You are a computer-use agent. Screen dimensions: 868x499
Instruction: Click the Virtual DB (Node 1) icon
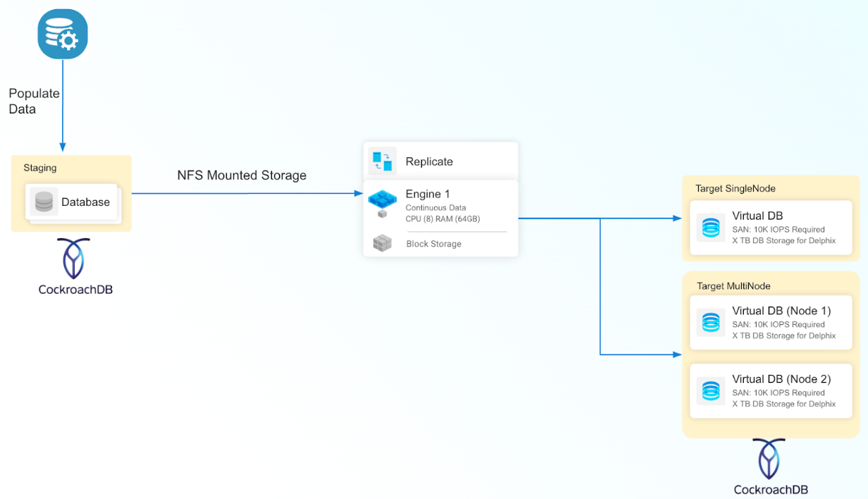coord(711,322)
